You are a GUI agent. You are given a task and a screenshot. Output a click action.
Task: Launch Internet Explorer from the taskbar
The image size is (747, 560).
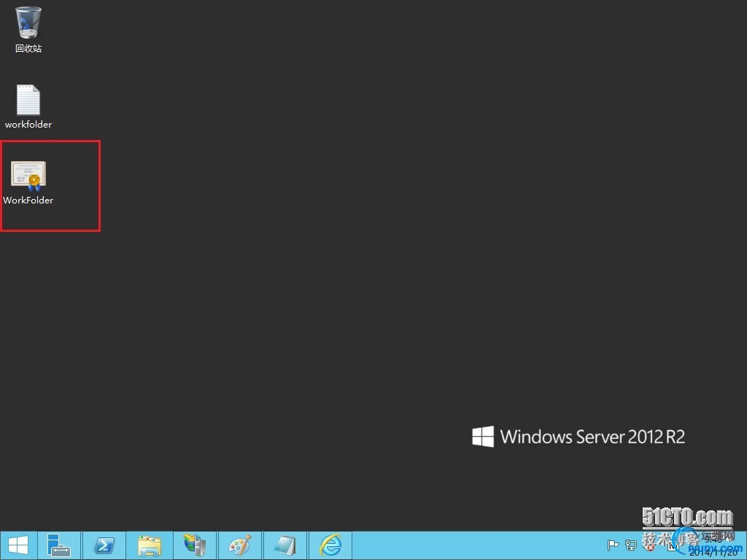coord(330,545)
